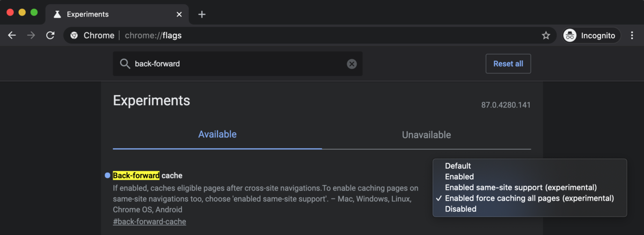Viewport: 644px width, 235px height.
Task: Click the Reset all button
Action: (x=508, y=63)
